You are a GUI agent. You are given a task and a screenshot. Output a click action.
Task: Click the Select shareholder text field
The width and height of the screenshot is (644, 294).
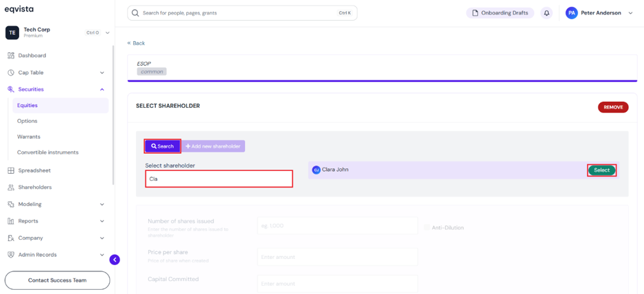[x=219, y=179]
